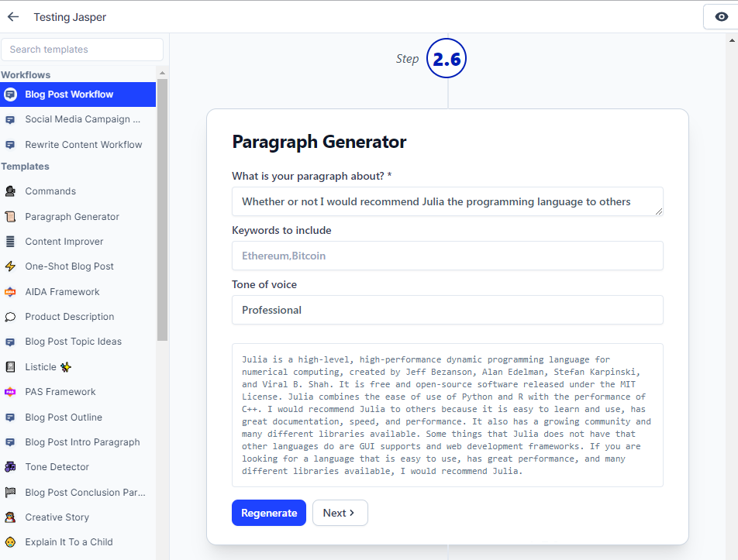738x560 pixels.
Task: Click the Tone of voice field
Action: (447, 310)
